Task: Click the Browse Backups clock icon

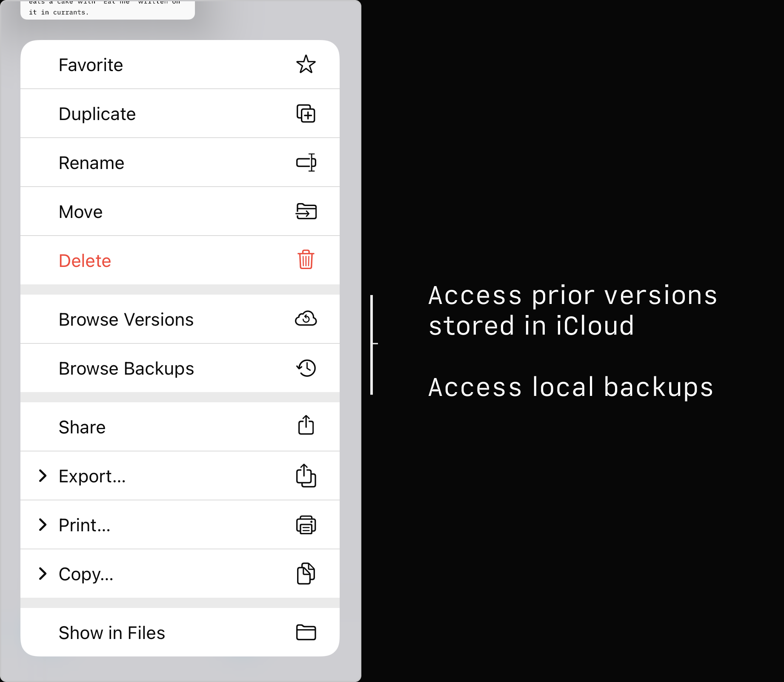Action: click(x=306, y=368)
